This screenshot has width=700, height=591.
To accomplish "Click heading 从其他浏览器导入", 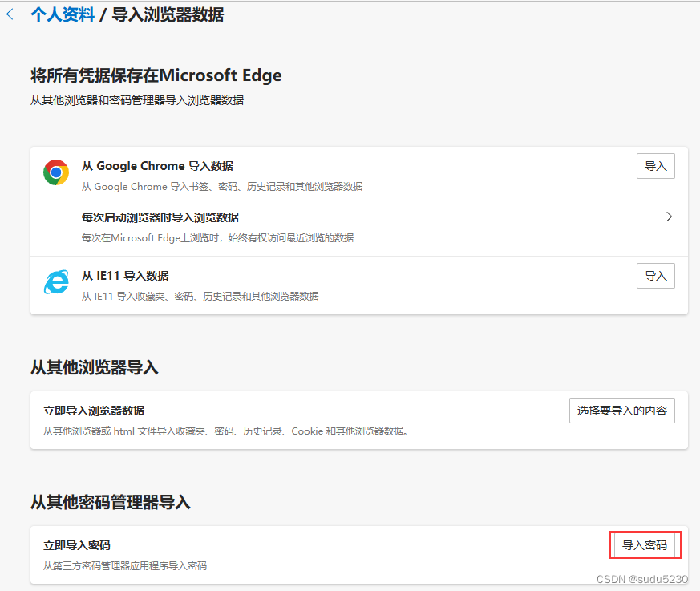I will point(95,367).
